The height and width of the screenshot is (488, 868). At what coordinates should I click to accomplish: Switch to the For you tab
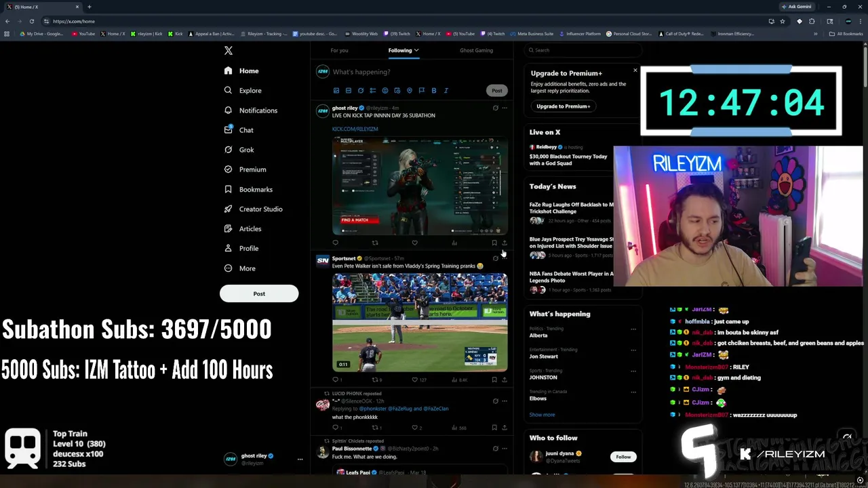[339, 50]
